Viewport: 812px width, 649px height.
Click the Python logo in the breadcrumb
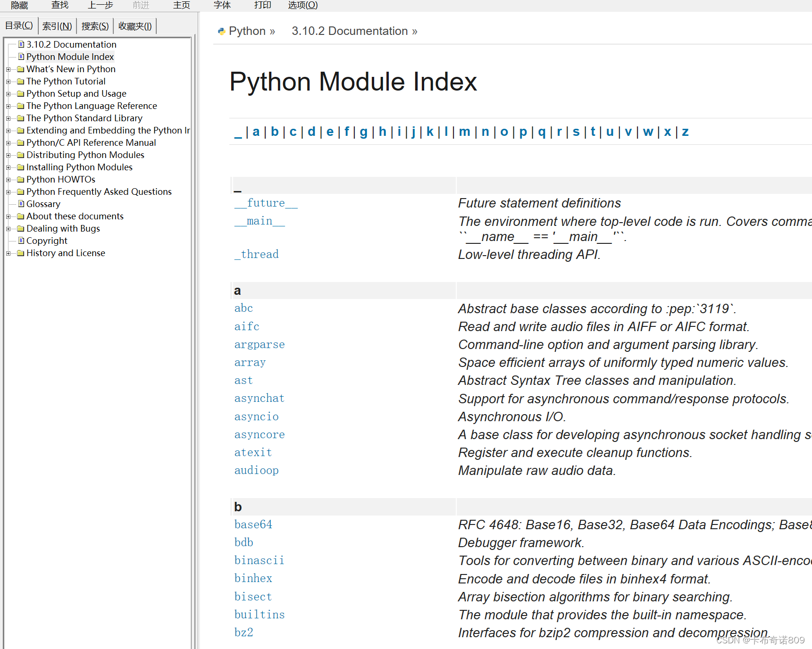221,31
